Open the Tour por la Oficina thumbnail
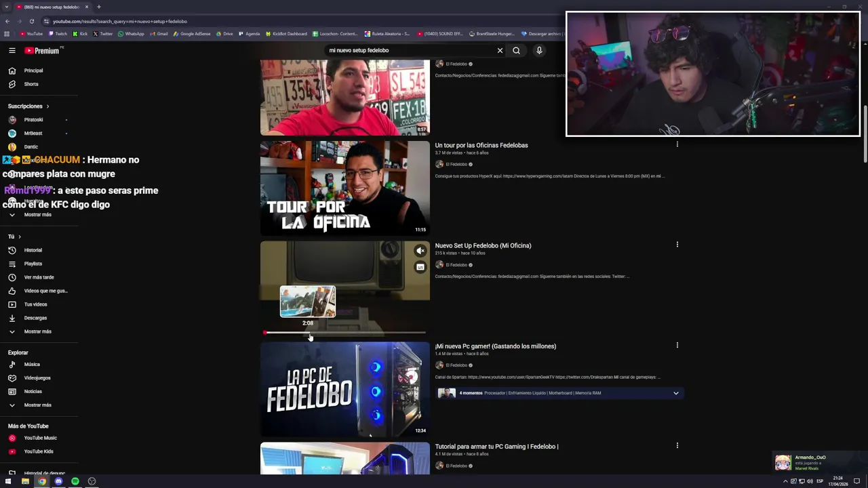This screenshot has width=868, height=488. [345, 188]
